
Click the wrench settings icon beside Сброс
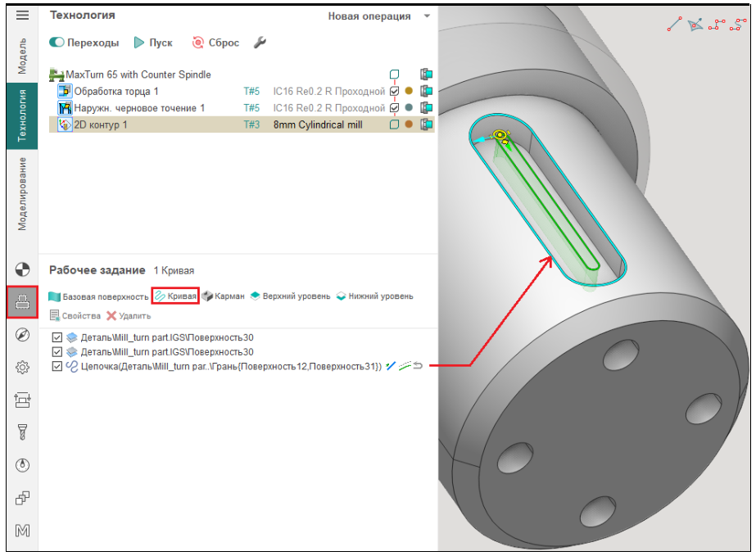click(260, 43)
